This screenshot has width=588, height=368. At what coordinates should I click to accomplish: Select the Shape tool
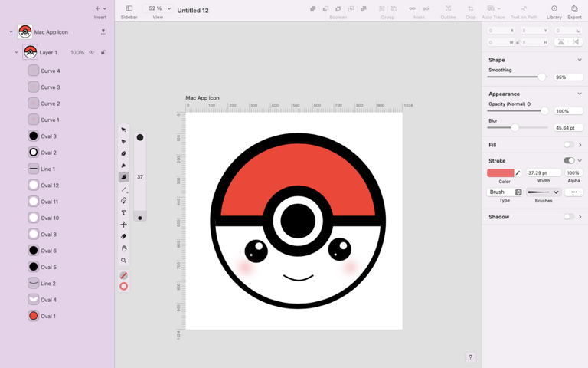123,201
